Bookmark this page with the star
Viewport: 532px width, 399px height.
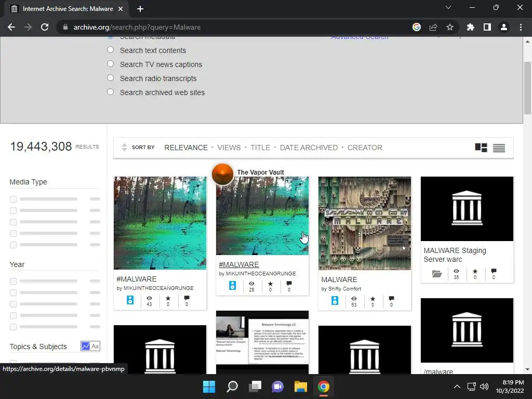[x=450, y=27]
